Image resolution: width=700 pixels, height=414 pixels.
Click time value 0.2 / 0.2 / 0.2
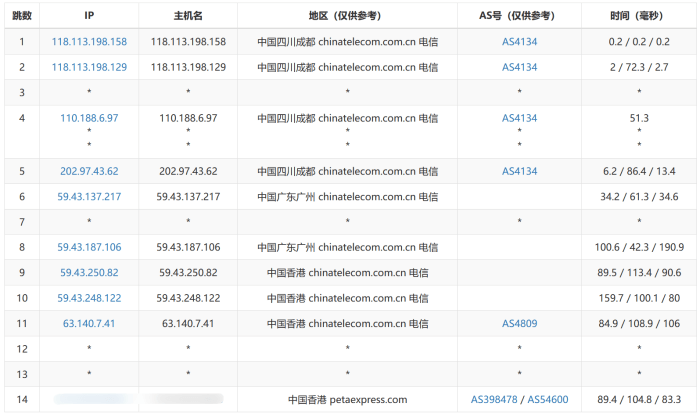click(x=639, y=42)
